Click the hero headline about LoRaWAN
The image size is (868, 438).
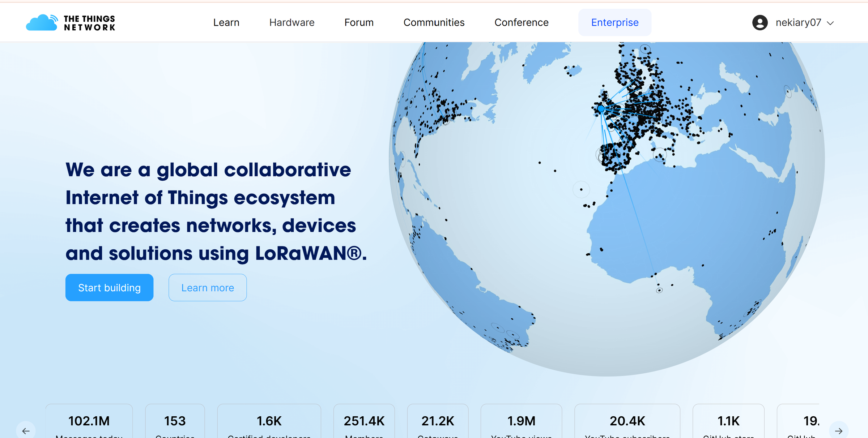216,211
